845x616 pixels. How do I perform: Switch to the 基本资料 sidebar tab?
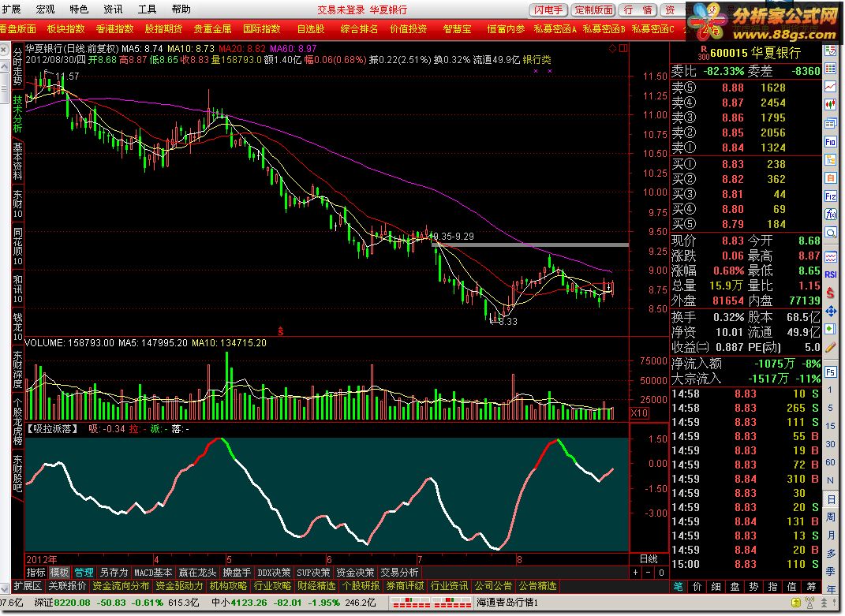click(18, 161)
